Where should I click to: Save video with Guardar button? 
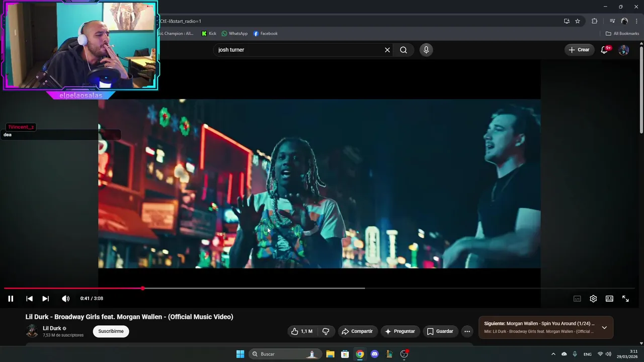point(440,331)
